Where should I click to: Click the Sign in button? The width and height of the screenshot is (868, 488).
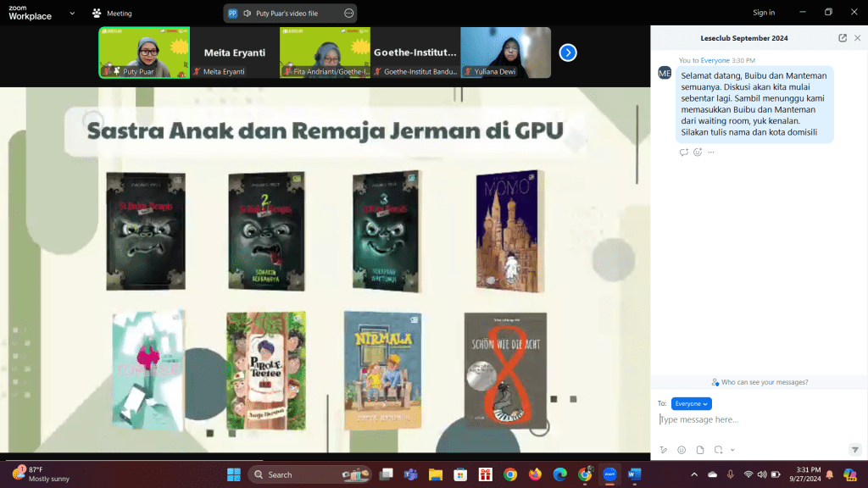(x=764, y=13)
